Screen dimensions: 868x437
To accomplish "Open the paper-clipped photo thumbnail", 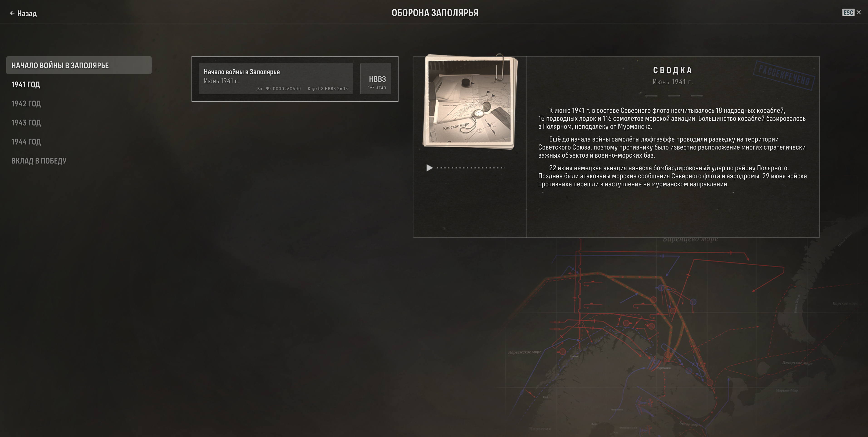I will [x=469, y=102].
